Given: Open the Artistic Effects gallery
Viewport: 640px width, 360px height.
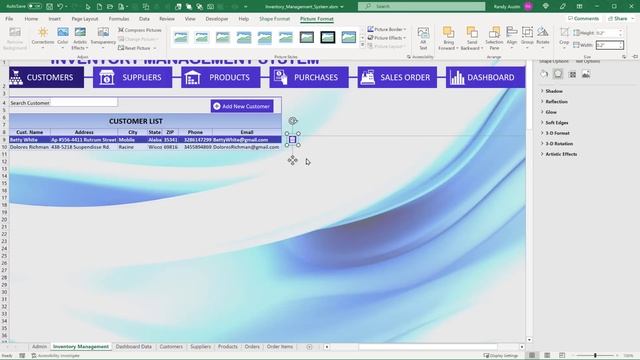Looking at the screenshot, I should [x=80, y=38].
